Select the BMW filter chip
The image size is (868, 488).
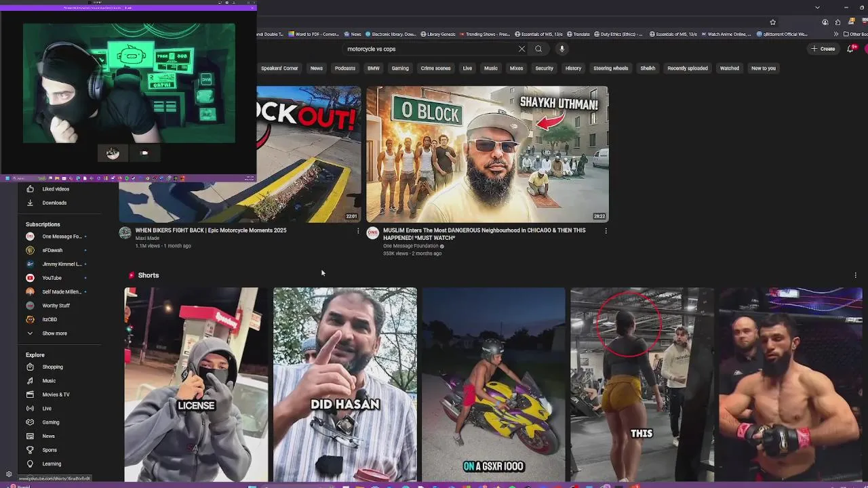(x=373, y=68)
